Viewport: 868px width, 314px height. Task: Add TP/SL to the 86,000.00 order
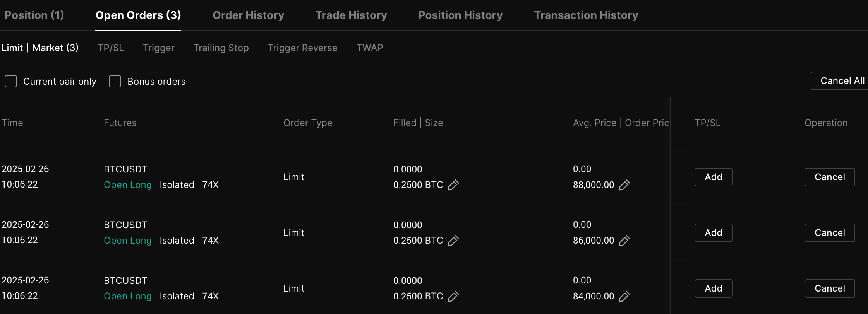(713, 233)
